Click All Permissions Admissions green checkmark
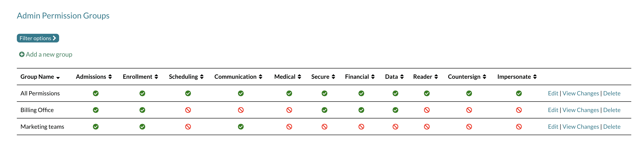Viewport: 644px width, 152px height. pyautogui.click(x=96, y=94)
